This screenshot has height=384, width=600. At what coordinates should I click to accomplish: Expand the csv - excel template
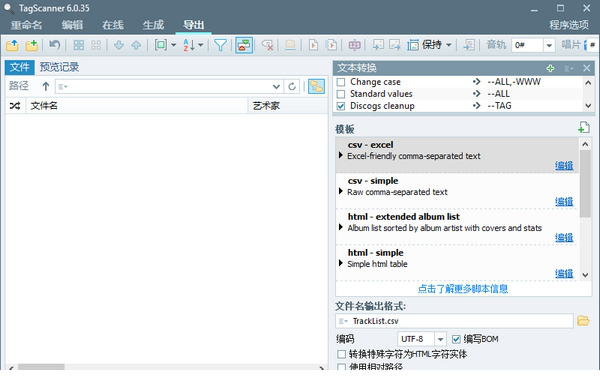pyautogui.click(x=341, y=155)
